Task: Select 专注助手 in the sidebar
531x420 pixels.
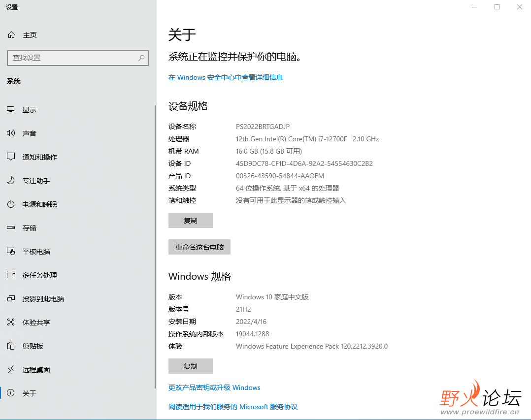Action: (77, 181)
